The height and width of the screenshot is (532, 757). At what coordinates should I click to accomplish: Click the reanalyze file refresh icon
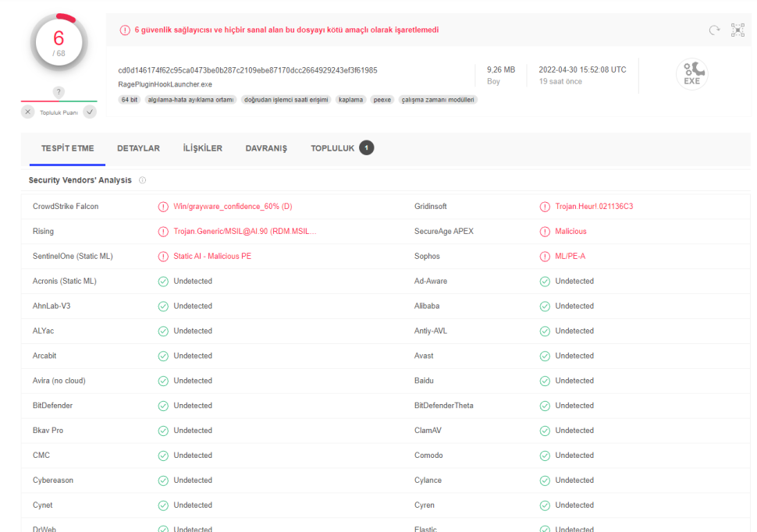[x=713, y=30]
